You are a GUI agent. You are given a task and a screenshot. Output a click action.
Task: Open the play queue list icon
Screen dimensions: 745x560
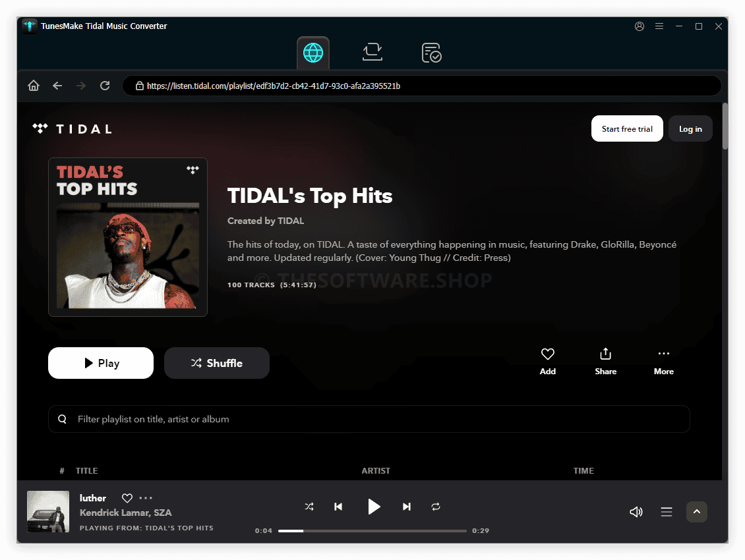tap(666, 511)
